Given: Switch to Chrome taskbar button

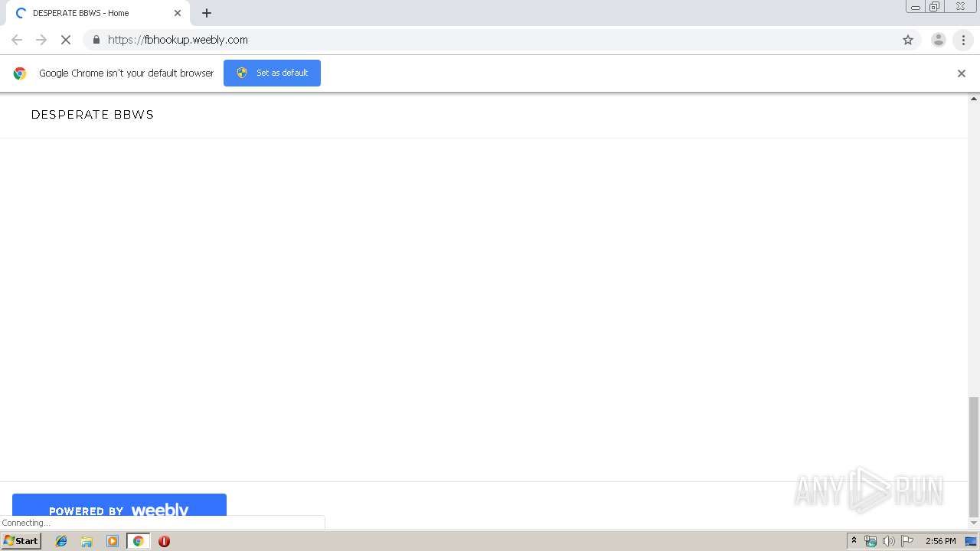Looking at the screenshot, I should click(138, 541).
